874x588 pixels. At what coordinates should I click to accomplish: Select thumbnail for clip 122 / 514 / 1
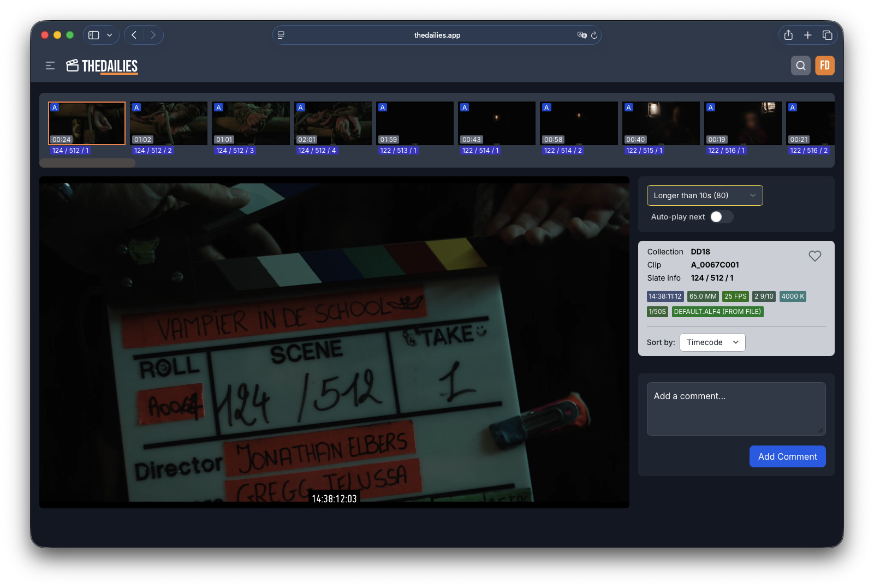(x=497, y=123)
